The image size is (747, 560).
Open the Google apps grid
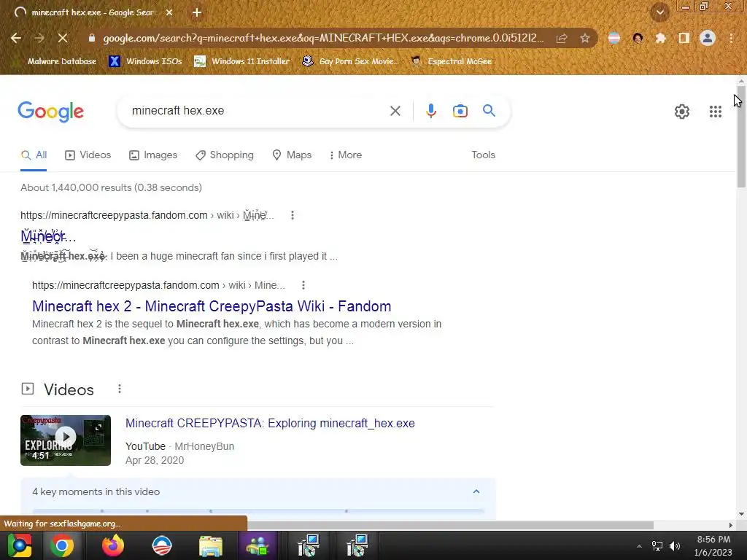click(715, 112)
